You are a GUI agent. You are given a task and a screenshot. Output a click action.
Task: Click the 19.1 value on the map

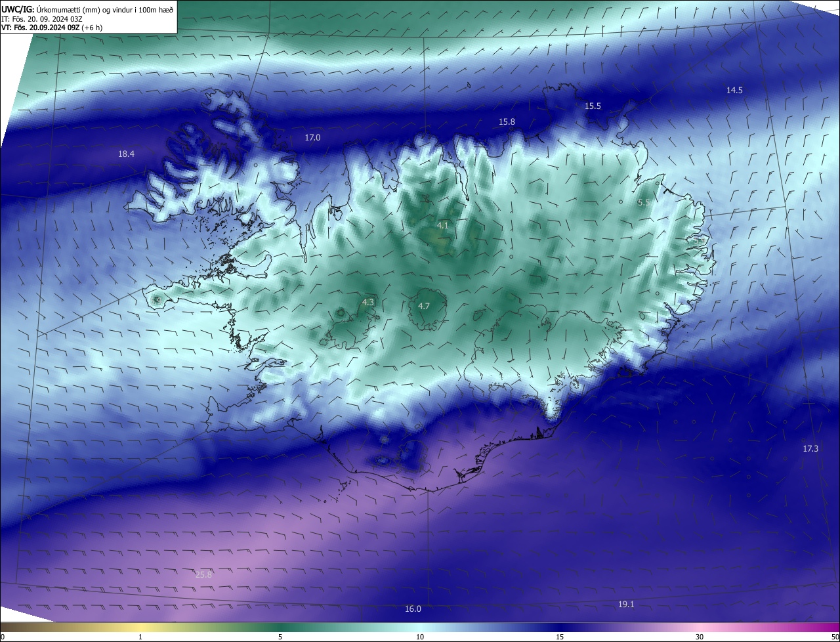(626, 605)
